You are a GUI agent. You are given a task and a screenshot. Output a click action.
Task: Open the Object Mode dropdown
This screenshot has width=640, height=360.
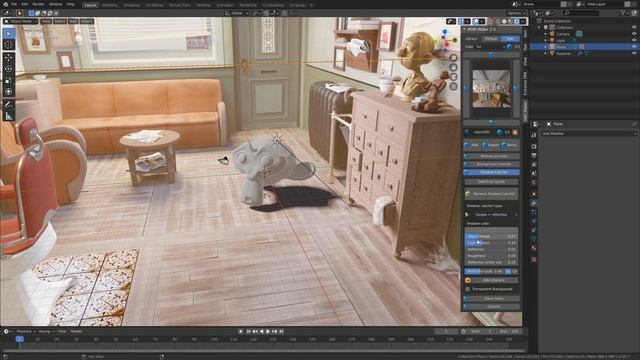pos(21,21)
